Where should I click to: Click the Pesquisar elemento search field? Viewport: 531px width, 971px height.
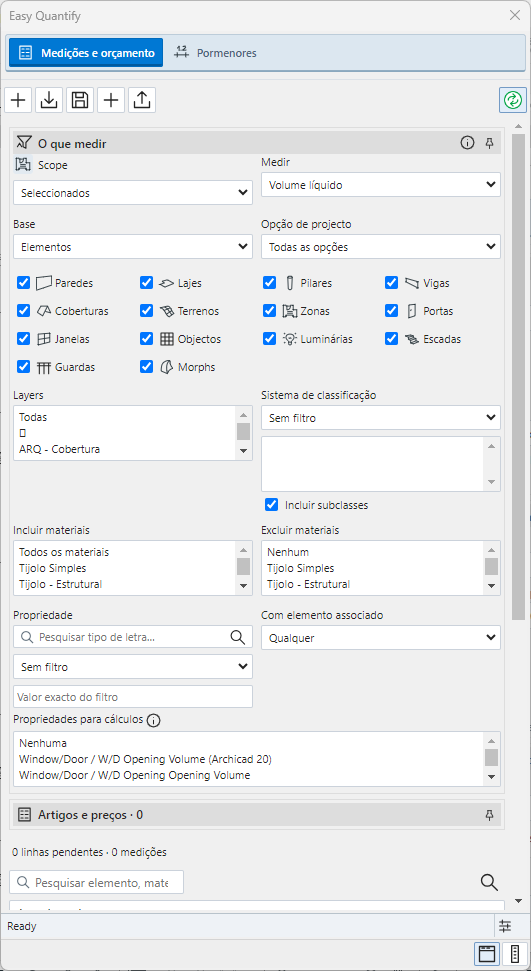pyautogui.click(x=97, y=882)
